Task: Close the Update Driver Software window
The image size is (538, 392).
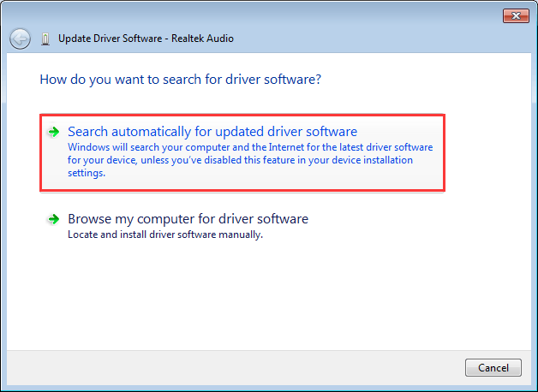Action: [516, 15]
